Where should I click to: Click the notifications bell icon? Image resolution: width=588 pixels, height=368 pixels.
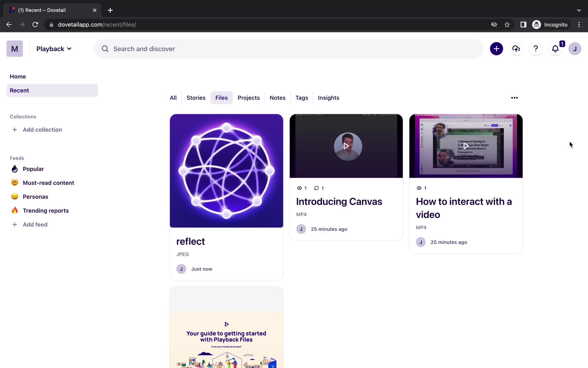pyautogui.click(x=555, y=48)
